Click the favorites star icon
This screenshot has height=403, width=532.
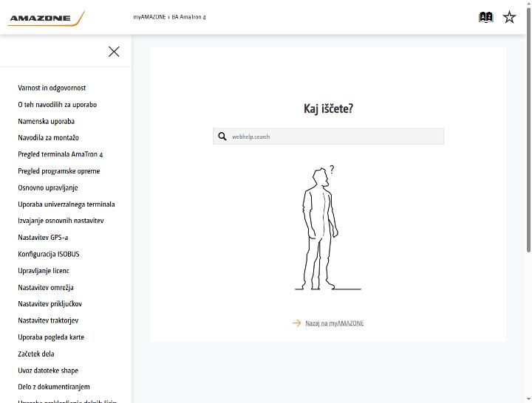click(509, 17)
